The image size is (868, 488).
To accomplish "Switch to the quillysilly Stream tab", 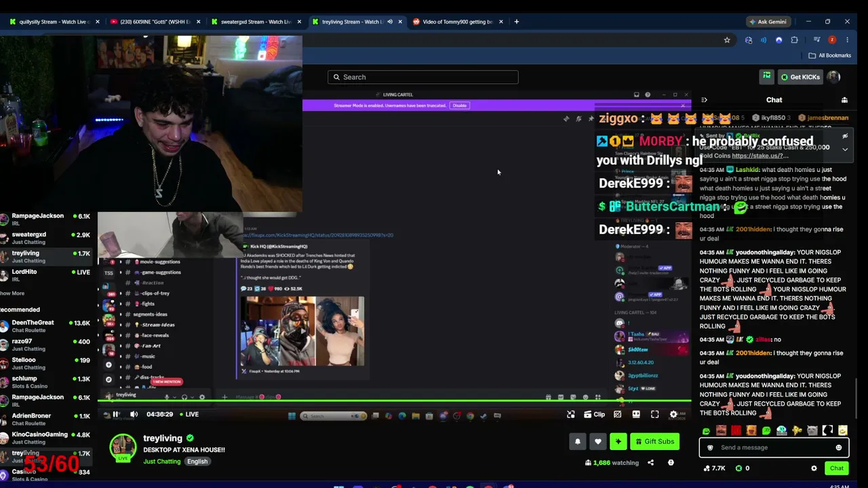I will (x=55, y=22).
